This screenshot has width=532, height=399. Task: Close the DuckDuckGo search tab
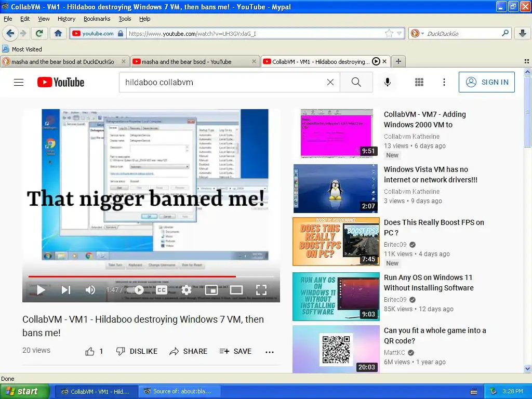(124, 61)
